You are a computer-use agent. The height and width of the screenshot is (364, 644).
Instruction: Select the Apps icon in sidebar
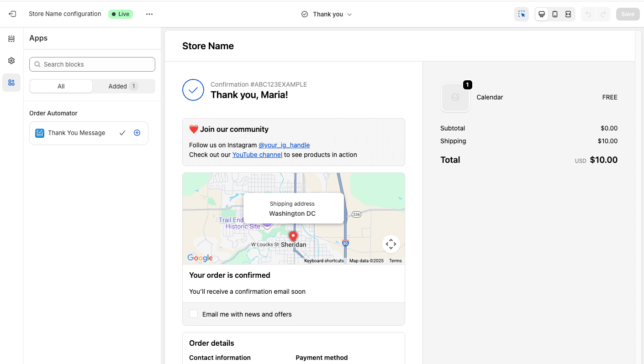point(11,83)
